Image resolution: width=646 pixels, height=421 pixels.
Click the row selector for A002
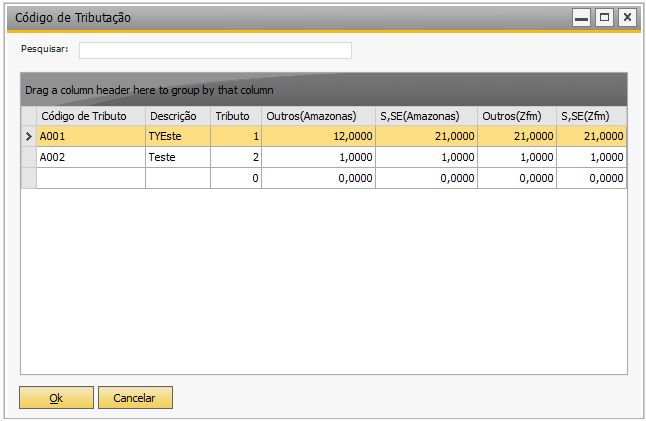pyautogui.click(x=29, y=157)
